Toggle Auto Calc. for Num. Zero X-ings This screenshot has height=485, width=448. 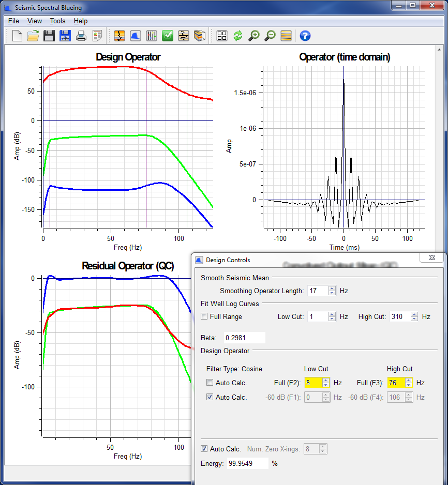click(x=204, y=449)
